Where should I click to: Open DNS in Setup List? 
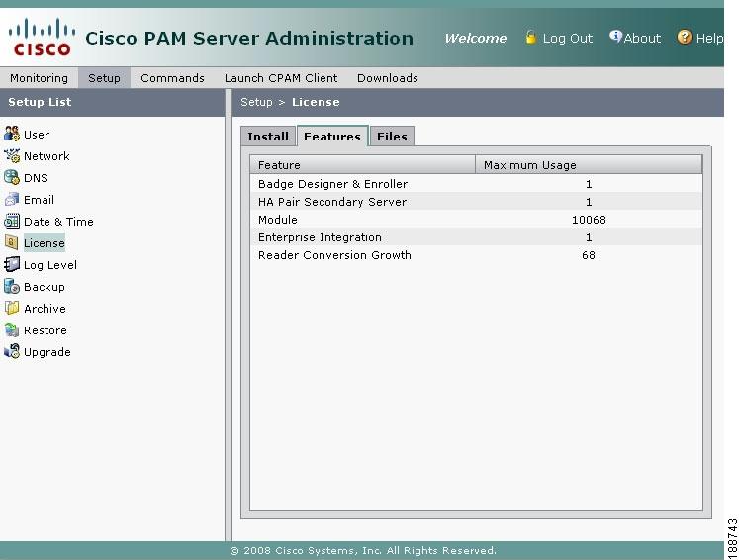click(36, 178)
